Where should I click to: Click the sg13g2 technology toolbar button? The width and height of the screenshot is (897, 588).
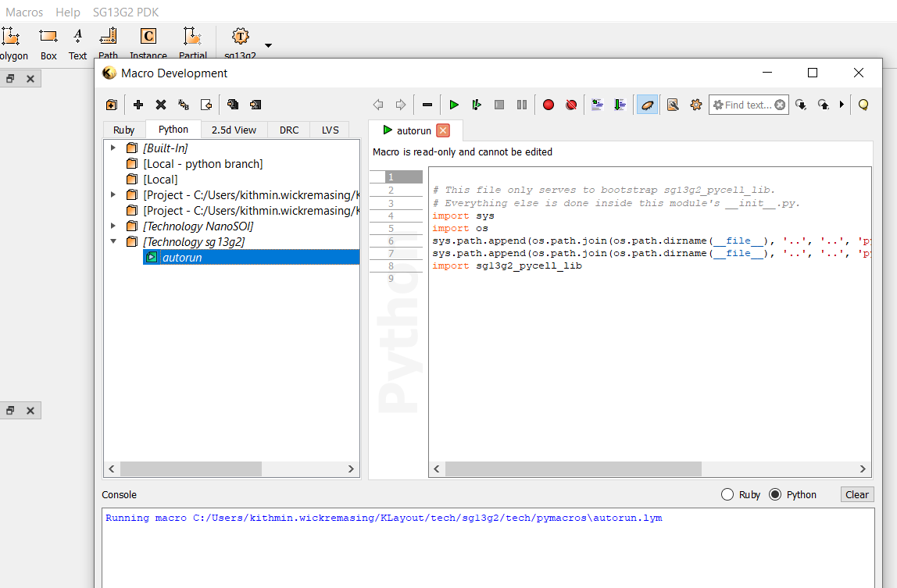pyautogui.click(x=241, y=44)
